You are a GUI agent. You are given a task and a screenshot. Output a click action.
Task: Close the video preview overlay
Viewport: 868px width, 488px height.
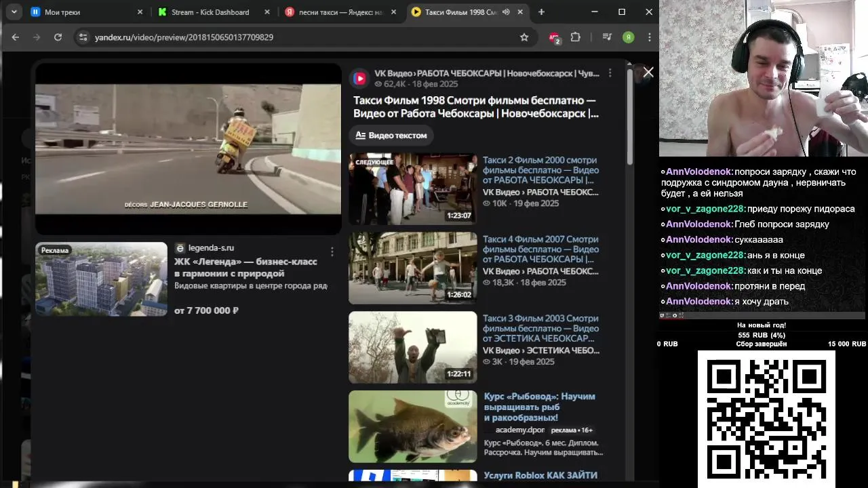point(648,72)
